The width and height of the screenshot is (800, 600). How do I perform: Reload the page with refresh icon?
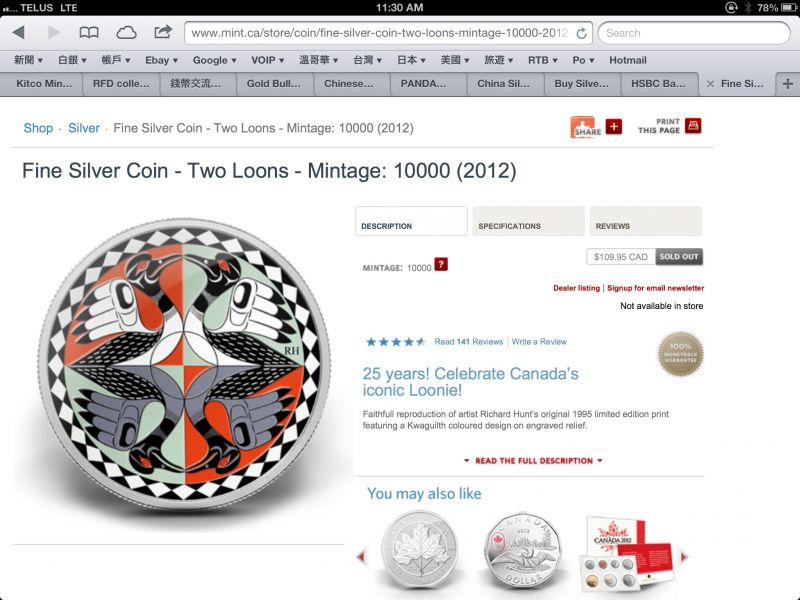pyautogui.click(x=581, y=33)
